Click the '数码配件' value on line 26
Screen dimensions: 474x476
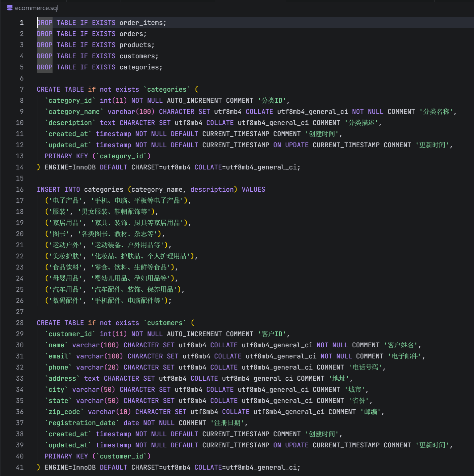(66, 300)
